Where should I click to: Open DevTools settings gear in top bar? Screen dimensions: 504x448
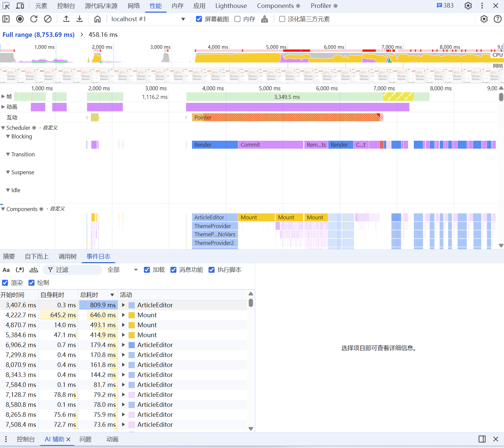(468, 6)
